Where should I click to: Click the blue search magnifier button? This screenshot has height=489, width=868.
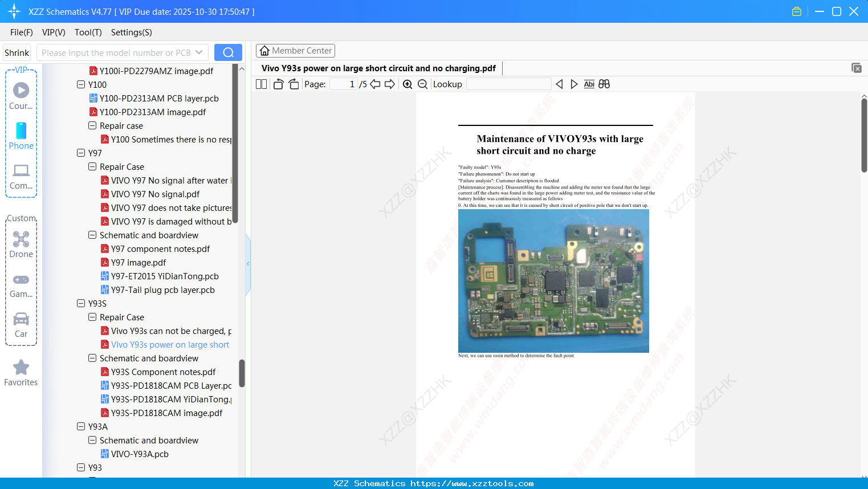pyautogui.click(x=228, y=52)
